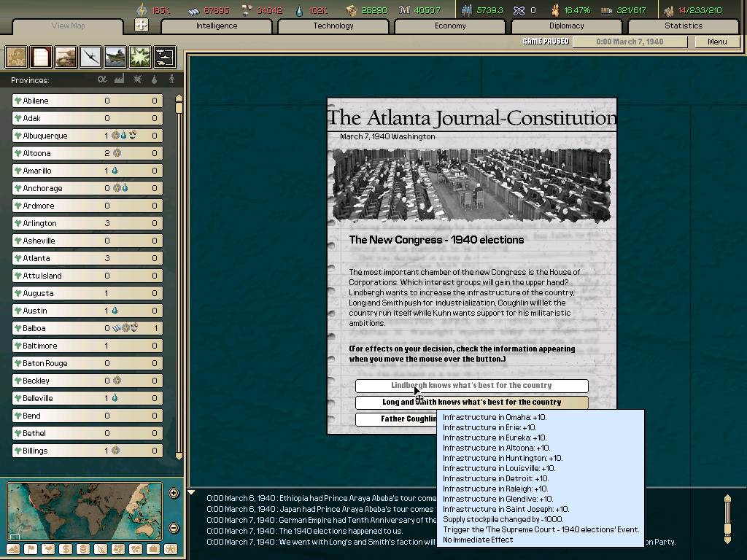Toggle the political flag minimap overlay
This screenshot has height=560, width=747.
click(x=31, y=548)
